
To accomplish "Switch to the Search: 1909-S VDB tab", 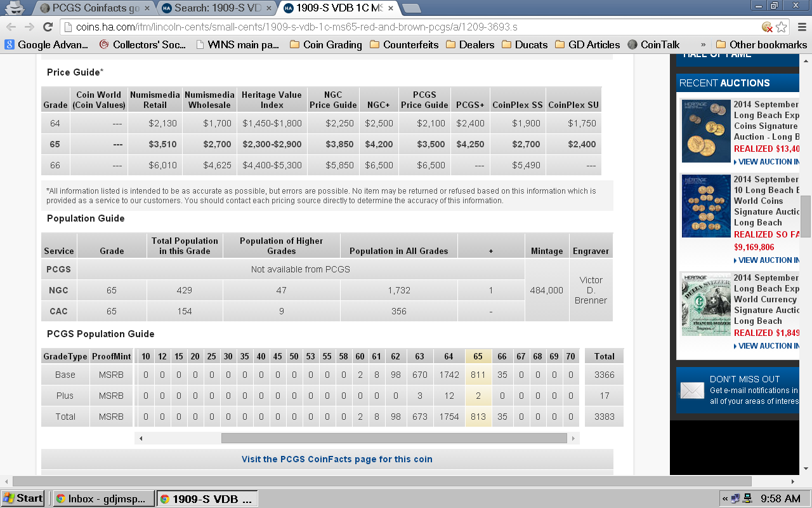I will coord(216,8).
